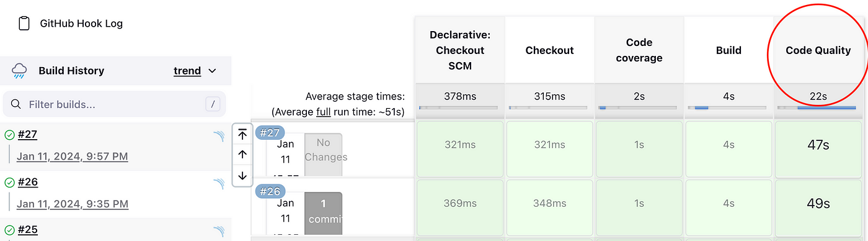Click build #27 green success status icon

[x=9, y=135]
